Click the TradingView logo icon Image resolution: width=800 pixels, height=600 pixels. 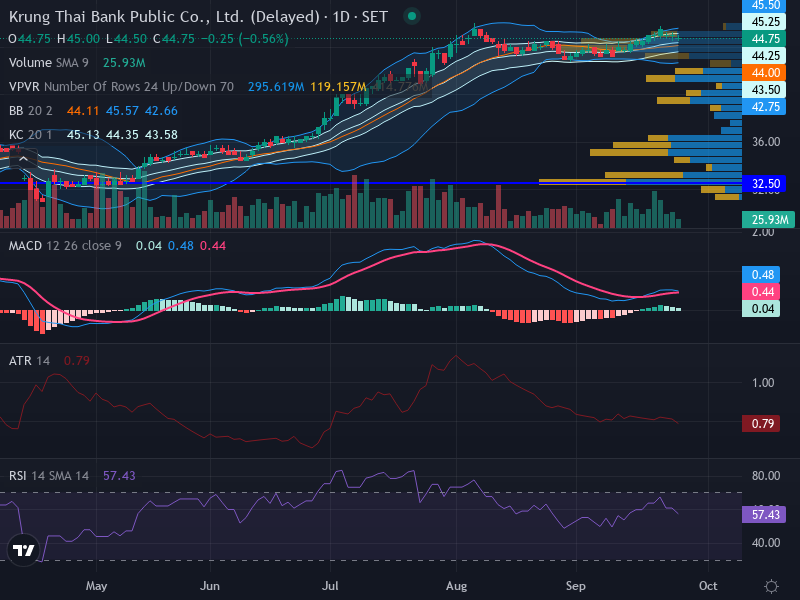(x=23, y=550)
